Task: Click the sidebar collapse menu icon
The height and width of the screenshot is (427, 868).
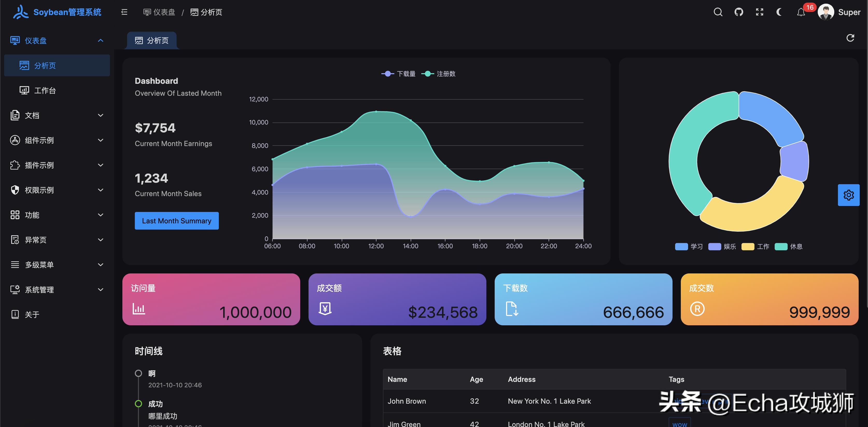Action: (124, 12)
